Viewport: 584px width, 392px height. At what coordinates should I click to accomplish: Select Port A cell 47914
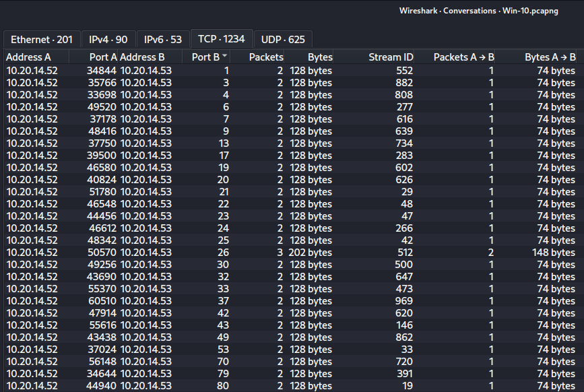pos(102,313)
